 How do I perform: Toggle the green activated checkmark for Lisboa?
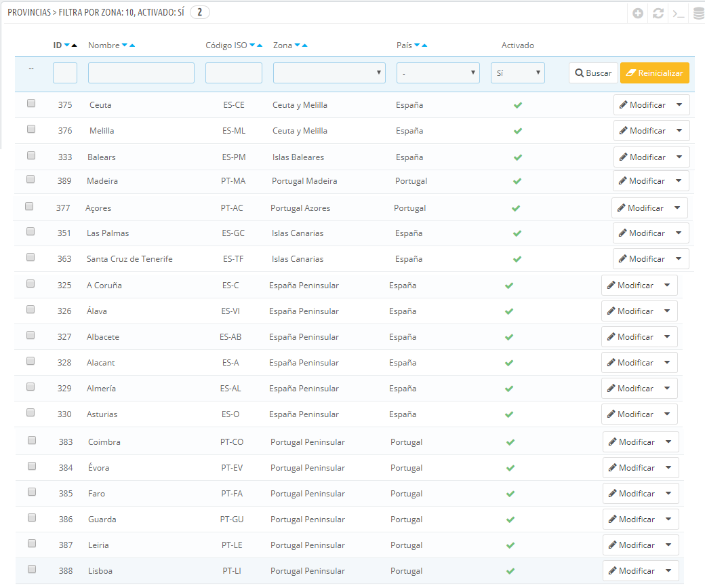[x=510, y=571]
